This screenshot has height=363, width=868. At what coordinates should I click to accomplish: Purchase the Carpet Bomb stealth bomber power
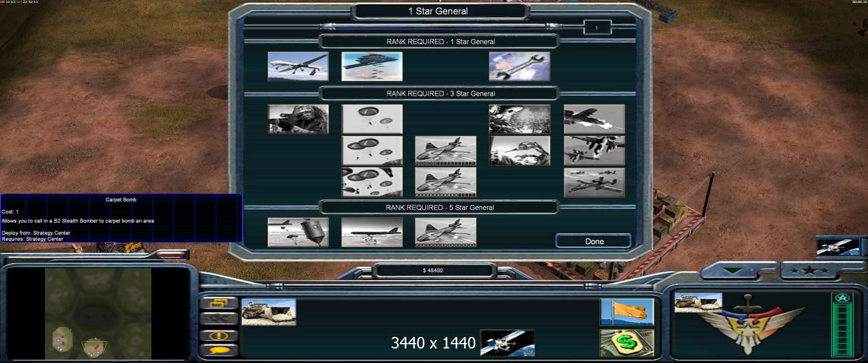pos(372,67)
